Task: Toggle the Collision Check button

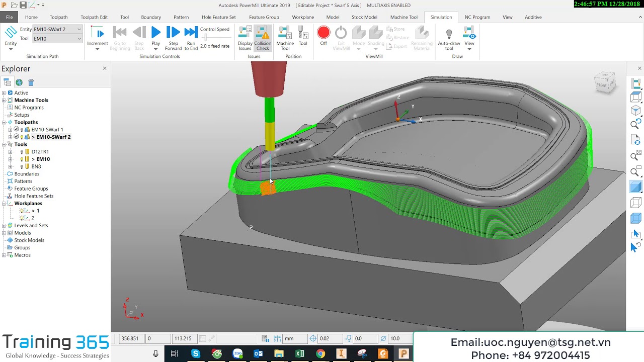Action: click(263, 38)
